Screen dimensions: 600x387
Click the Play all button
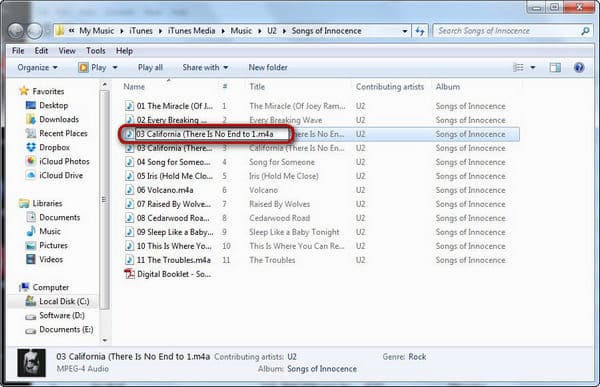pyautogui.click(x=150, y=68)
